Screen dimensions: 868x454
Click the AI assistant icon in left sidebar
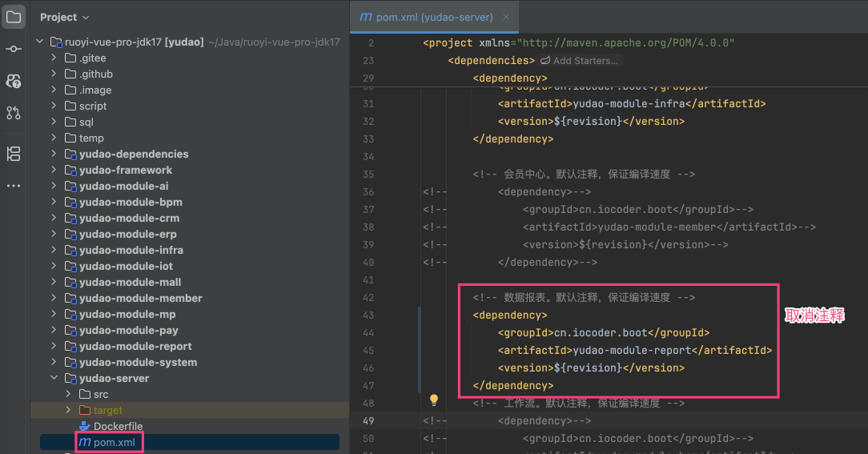click(x=14, y=81)
